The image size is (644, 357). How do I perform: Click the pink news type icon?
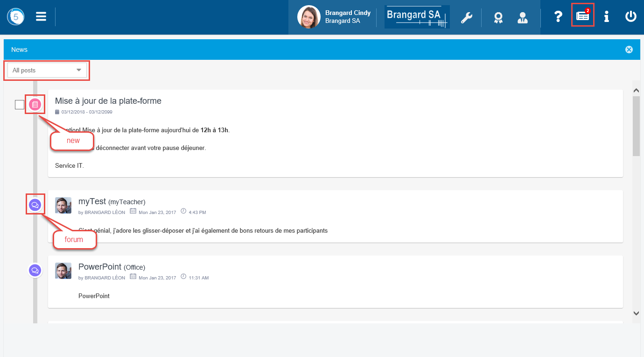35,105
